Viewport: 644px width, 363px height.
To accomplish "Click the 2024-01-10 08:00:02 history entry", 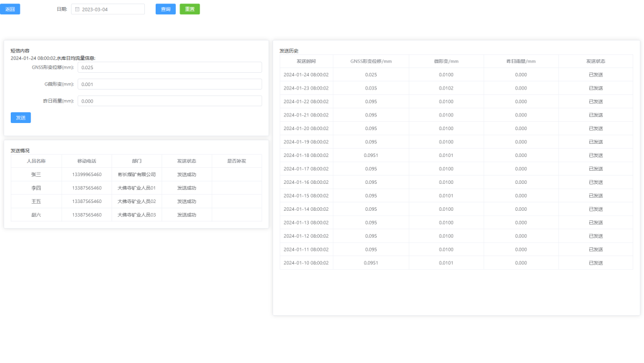I will tap(306, 263).
